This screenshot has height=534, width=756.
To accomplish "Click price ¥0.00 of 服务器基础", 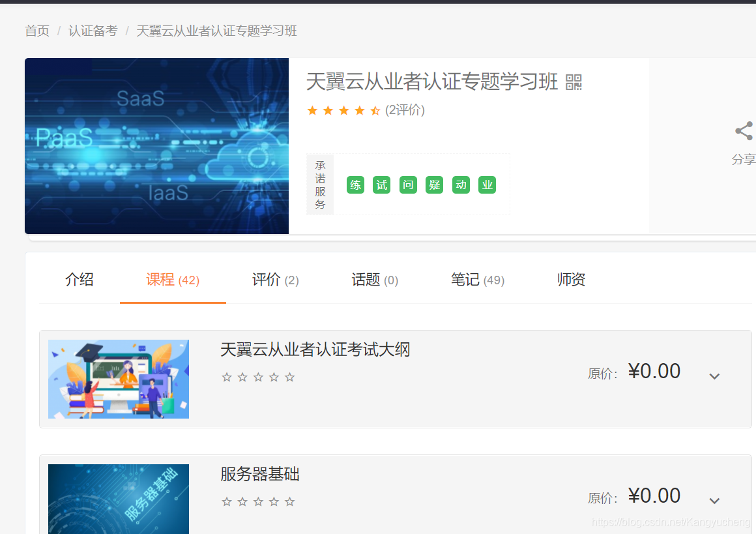I will point(654,496).
